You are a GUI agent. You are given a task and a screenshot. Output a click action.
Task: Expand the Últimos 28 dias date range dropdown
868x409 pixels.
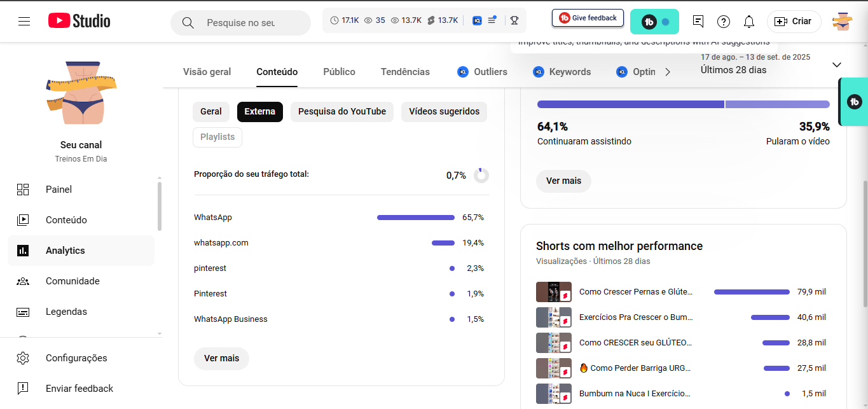click(x=836, y=65)
